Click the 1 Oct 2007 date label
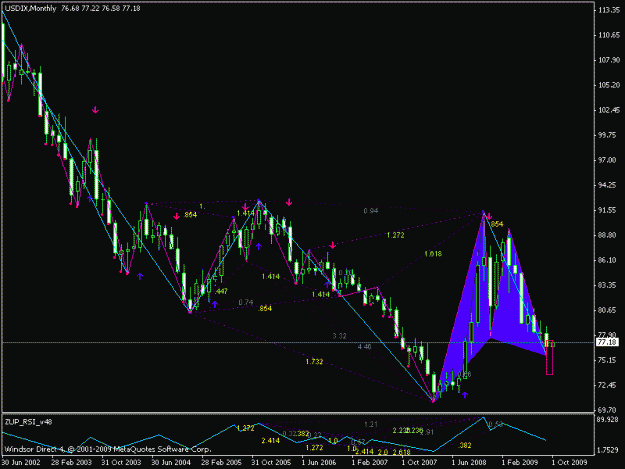This screenshot has height=469, width=625. point(419,462)
